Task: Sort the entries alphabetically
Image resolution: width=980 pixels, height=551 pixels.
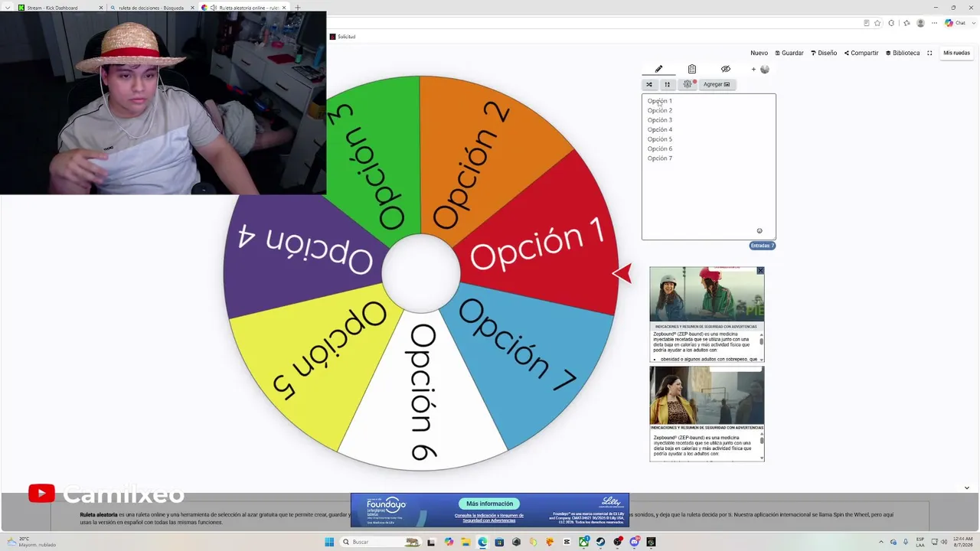Action: [667, 84]
